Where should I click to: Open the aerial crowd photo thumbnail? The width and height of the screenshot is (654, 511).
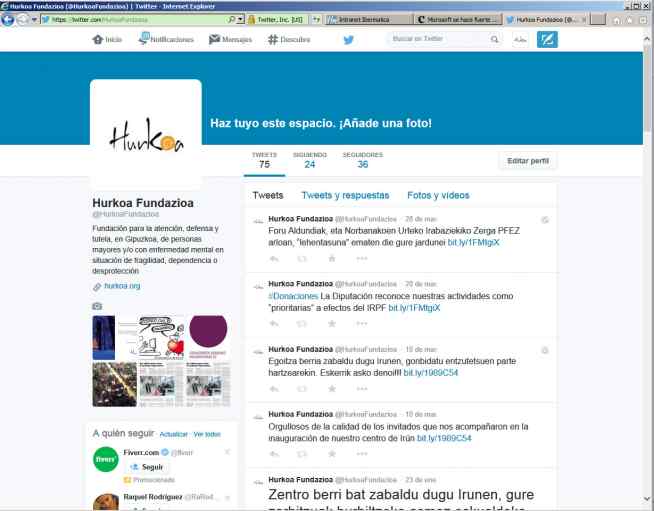click(x=115, y=384)
